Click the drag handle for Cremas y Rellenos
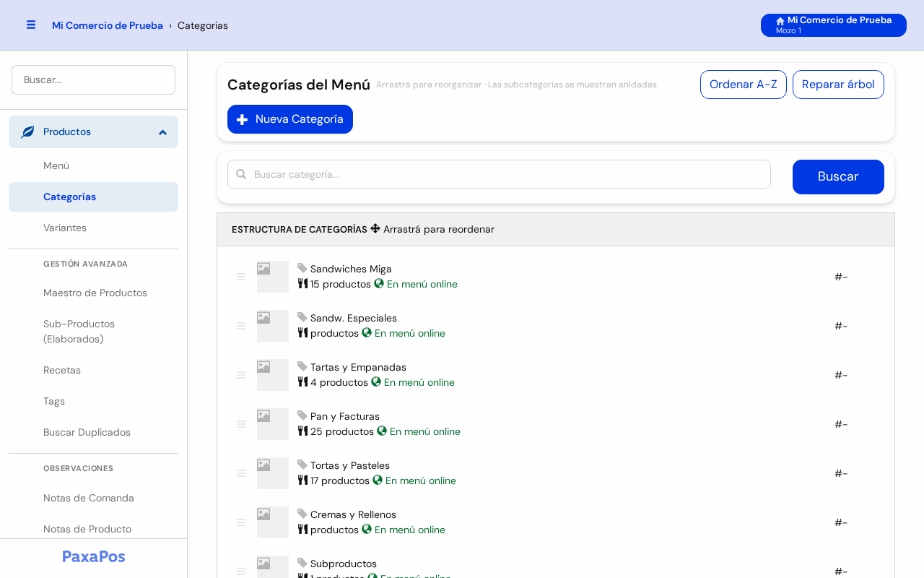The height and width of the screenshot is (578, 924). tap(241, 522)
